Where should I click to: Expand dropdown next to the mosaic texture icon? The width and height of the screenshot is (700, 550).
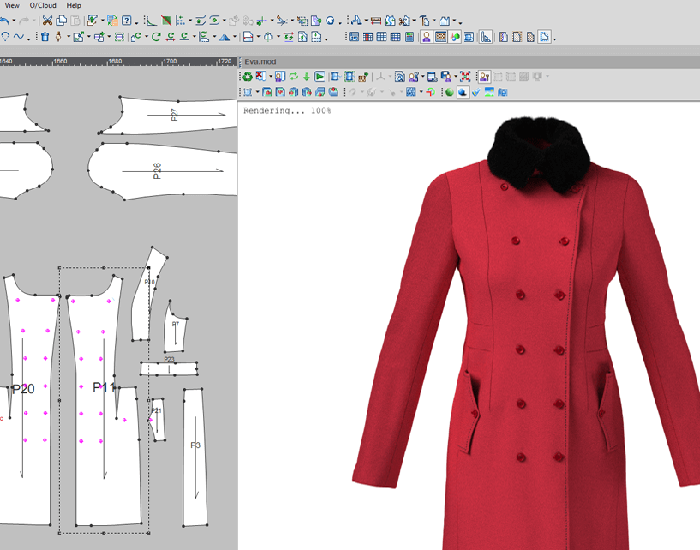point(421,92)
